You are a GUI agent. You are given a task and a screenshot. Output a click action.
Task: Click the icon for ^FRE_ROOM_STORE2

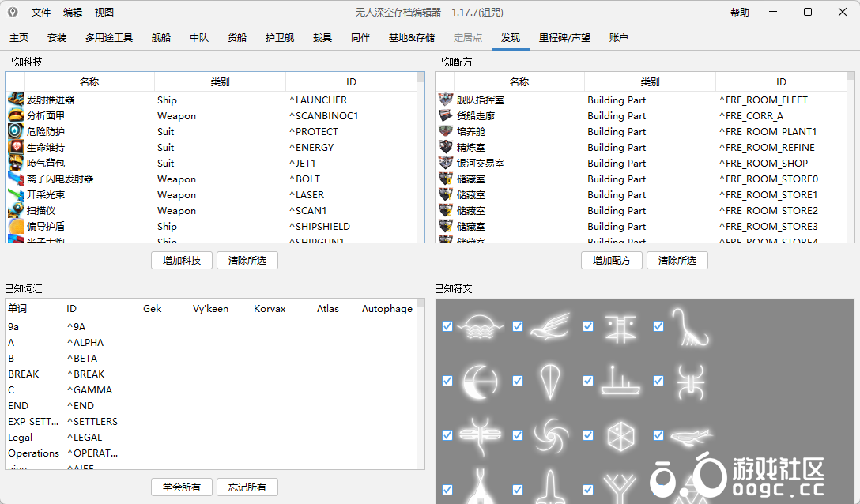point(446,211)
